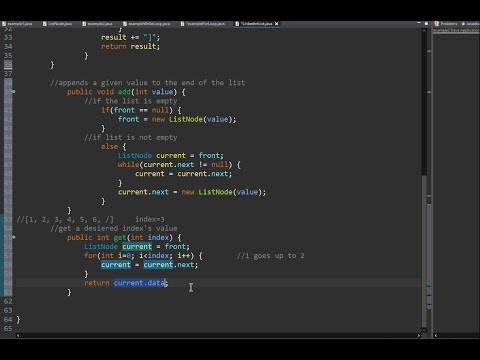Viewport: 480px width, 360px height.
Task: Click the editor vertical scrollbar down arrow
Action: click(x=424, y=330)
